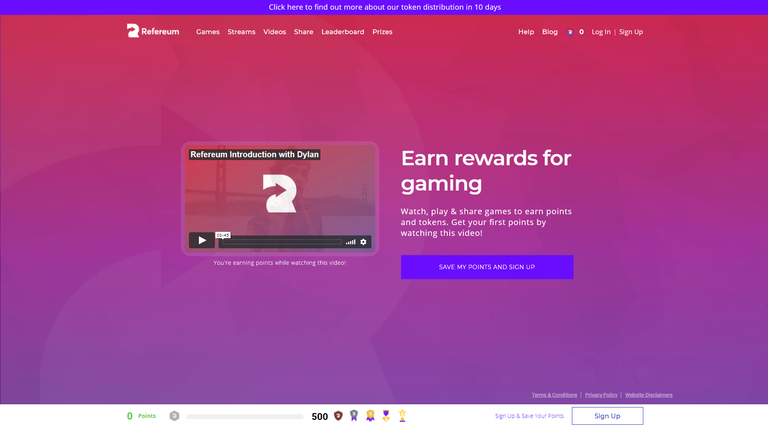Adjust the video volume bars
The image size is (768, 426).
tap(351, 242)
